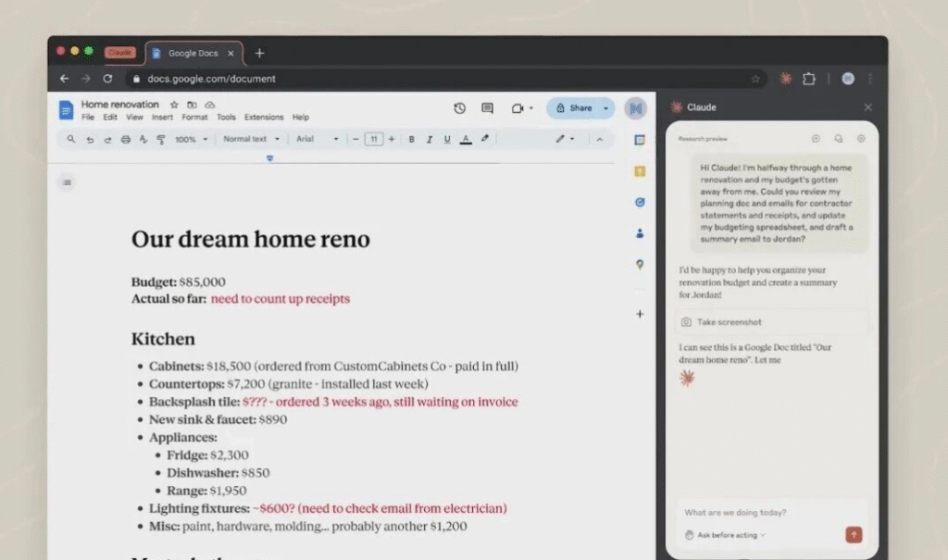Toggle bold formatting

412,140
